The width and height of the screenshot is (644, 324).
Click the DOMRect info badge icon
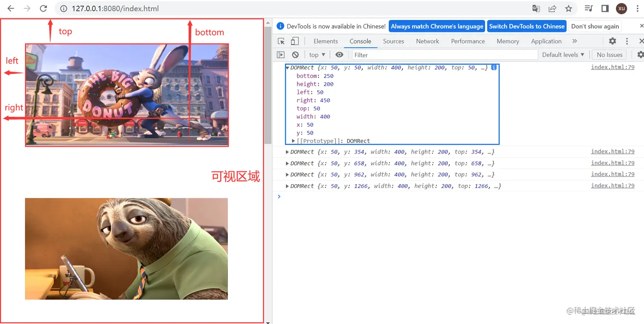click(494, 67)
